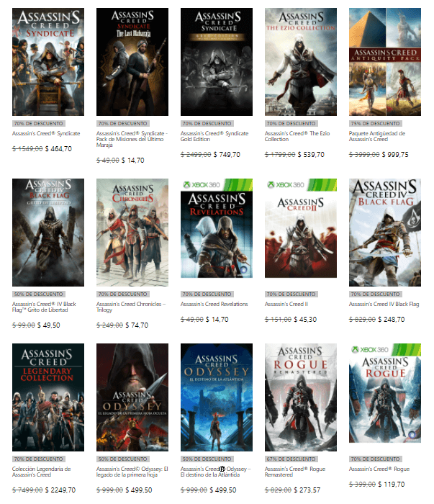Screen dimensions: 434x504
Task: Select Assassin's Creed Chronicles Trilogy cover
Action: point(132,233)
